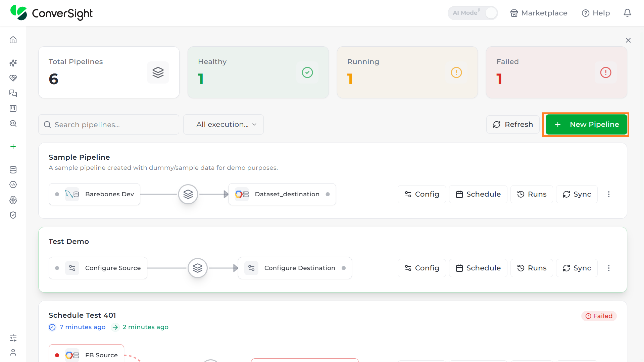The image size is (644, 362).
Task: Select the Barebones Dev source node
Action: tap(94, 194)
